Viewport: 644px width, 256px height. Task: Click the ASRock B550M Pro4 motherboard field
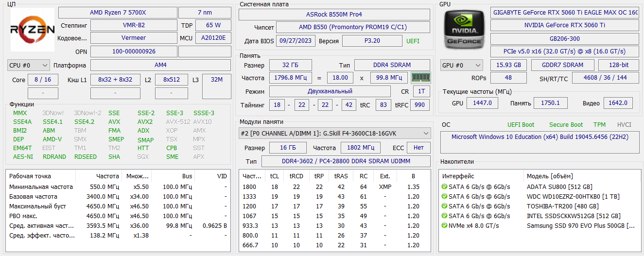(x=334, y=15)
